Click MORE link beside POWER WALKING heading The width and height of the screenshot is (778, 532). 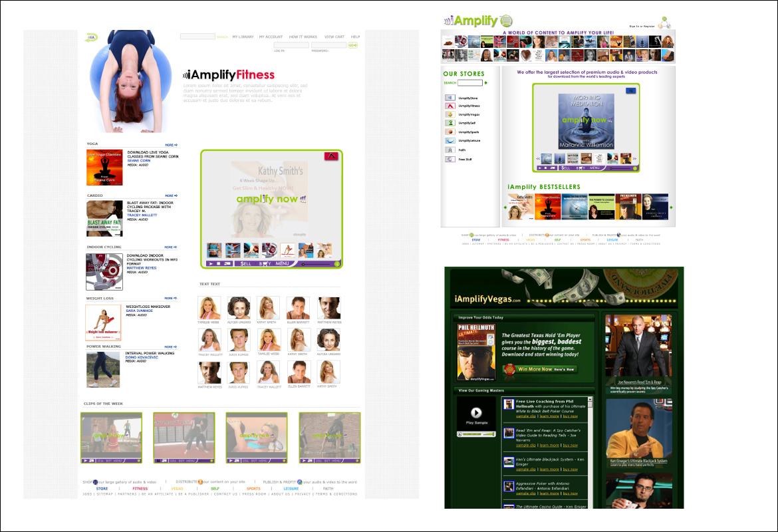tap(171, 347)
